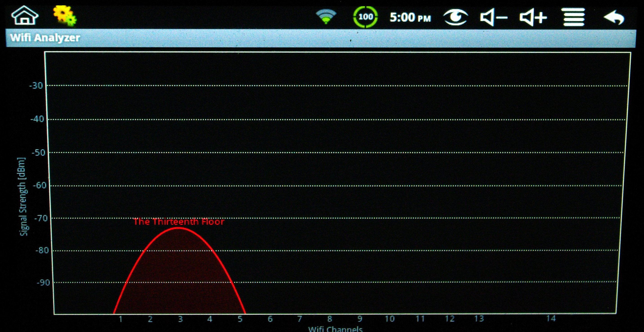Tap the -50 dBm axis label

click(x=38, y=153)
